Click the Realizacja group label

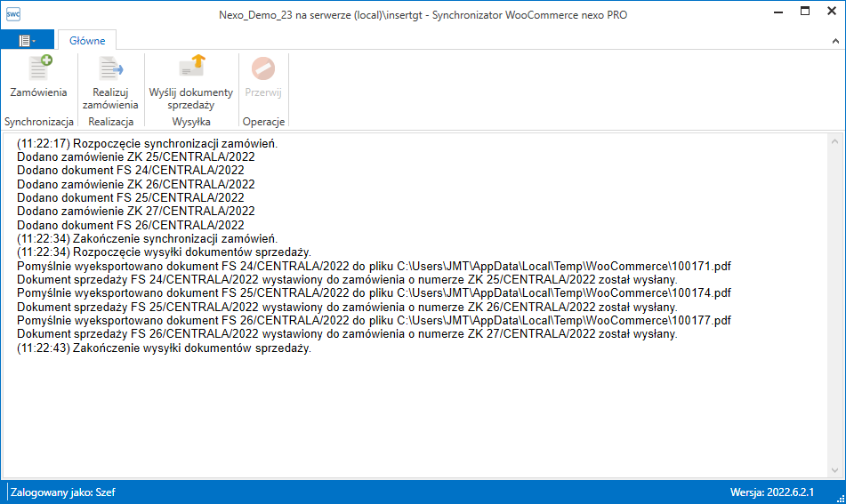click(x=110, y=122)
